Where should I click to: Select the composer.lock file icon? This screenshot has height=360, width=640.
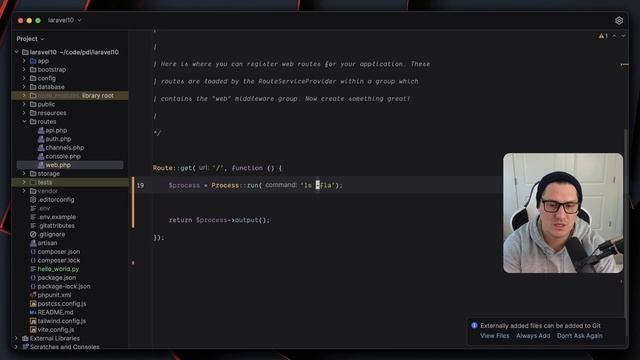point(33,260)
